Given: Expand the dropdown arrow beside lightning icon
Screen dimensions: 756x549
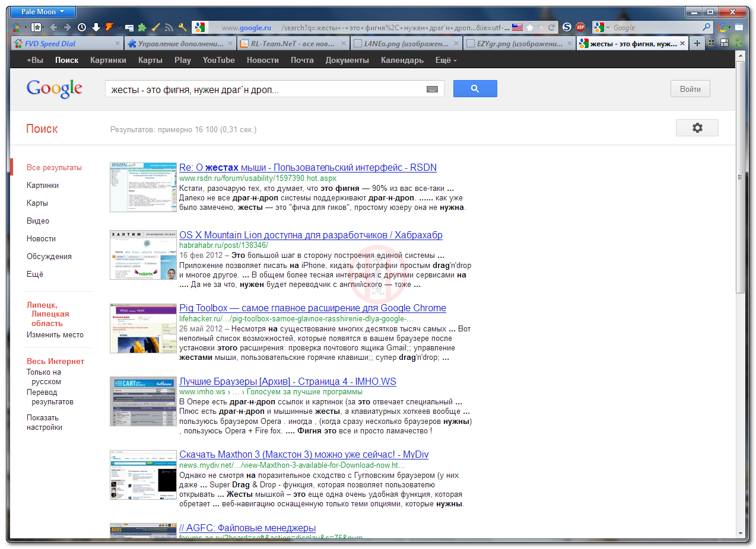Looking at the screenshot, I should click(119, 27).
